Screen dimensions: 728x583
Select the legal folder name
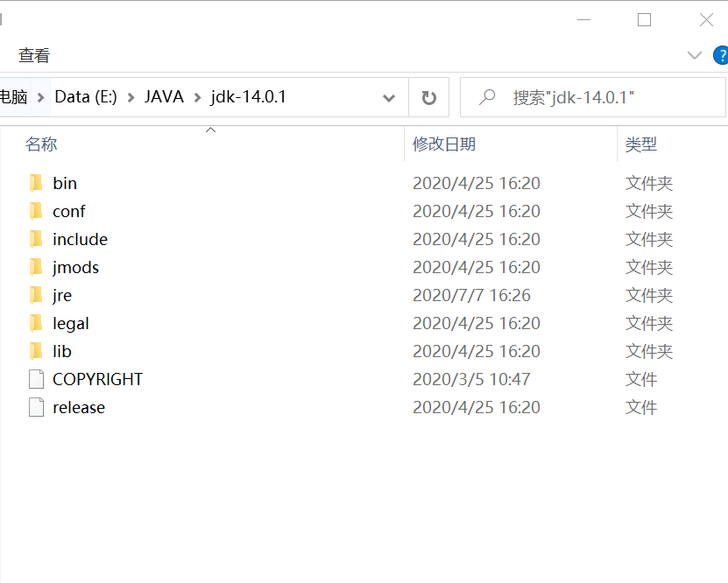coord(71,323)
